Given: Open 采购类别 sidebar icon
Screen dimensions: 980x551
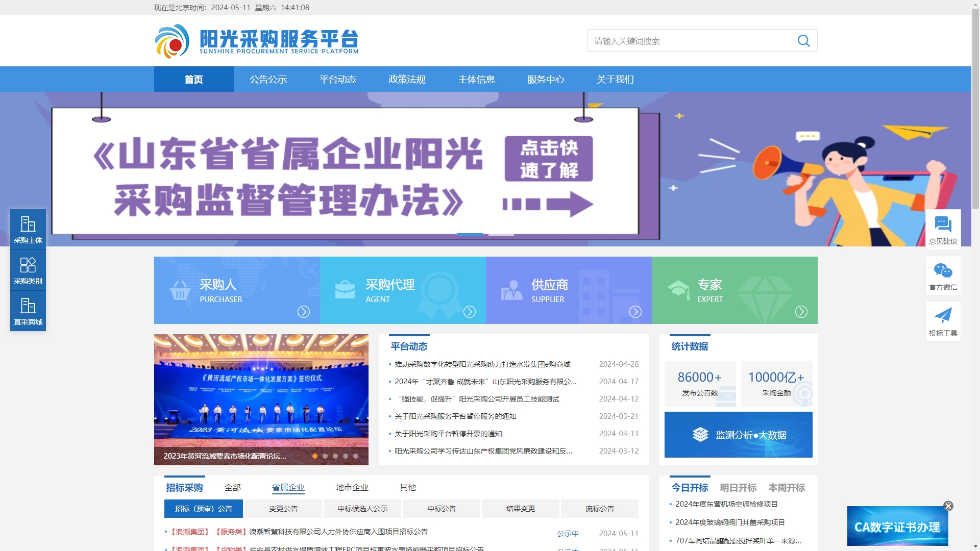Looking at the screenshot, I should [x=28, y=270].
